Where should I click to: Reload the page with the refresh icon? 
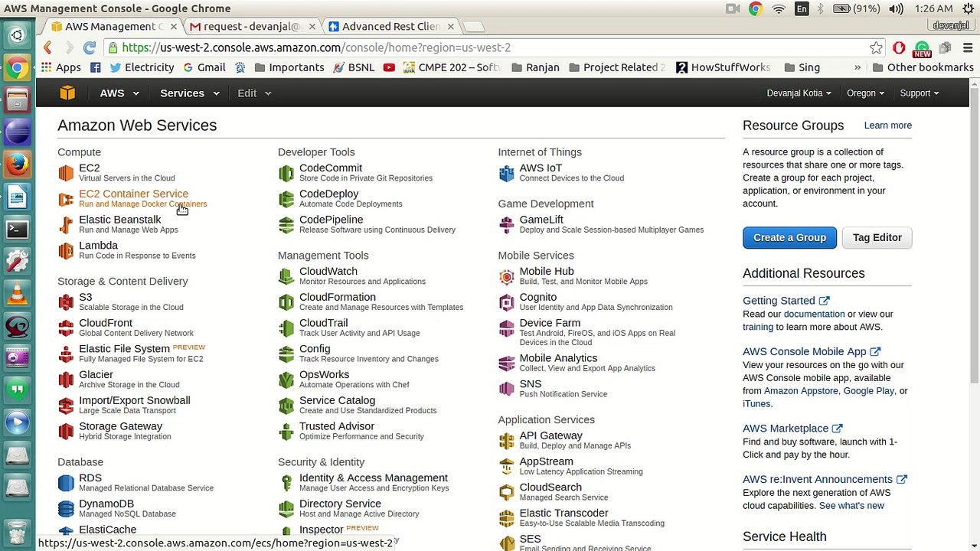(x=90, y=47)
